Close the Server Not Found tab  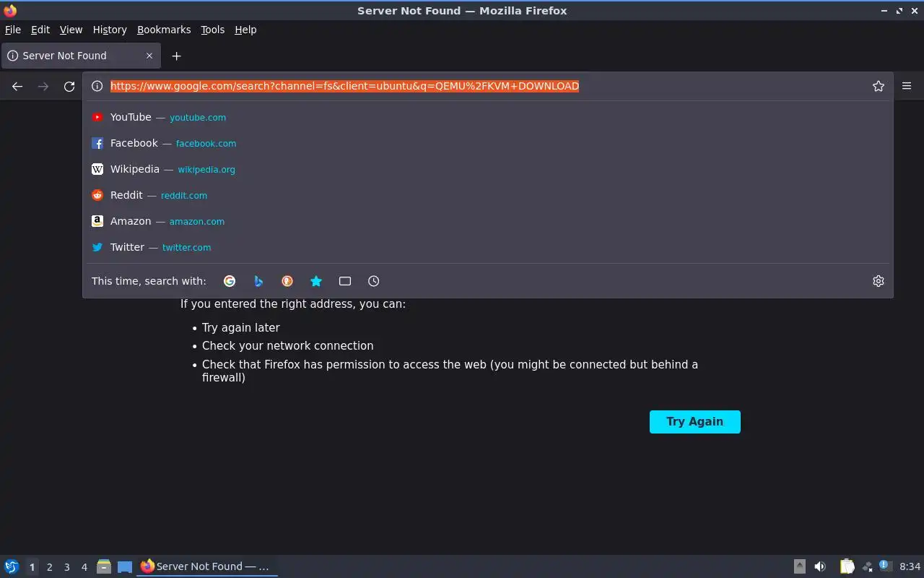[149, 56]
